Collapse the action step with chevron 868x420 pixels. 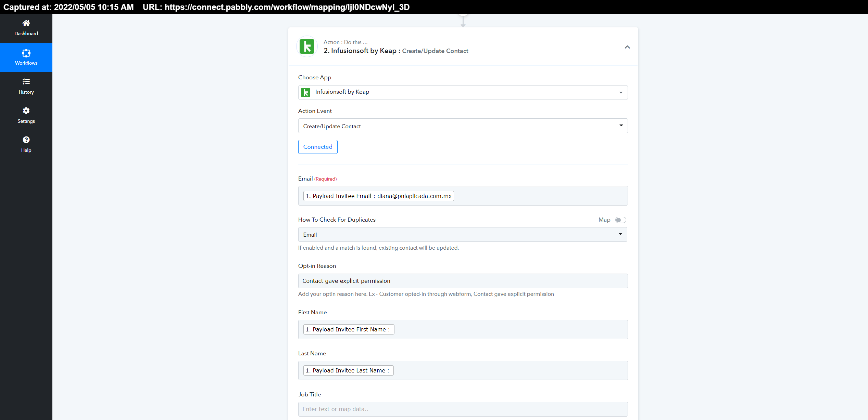click(x=627, y=47)
